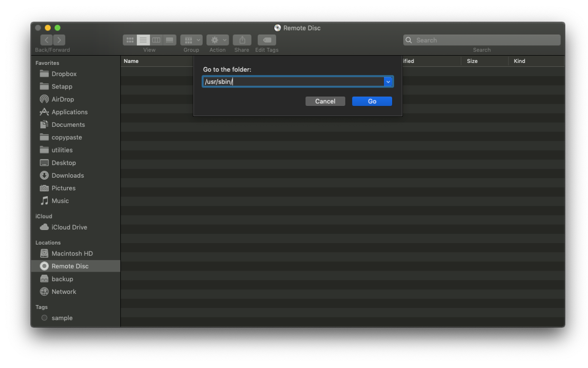Switch to gallery view

pos(169,40)
